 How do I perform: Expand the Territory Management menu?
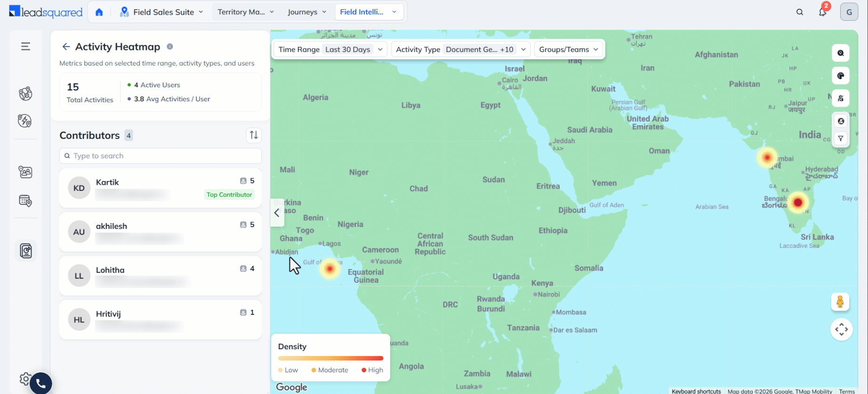pyautogui.click(x=246, y=12)
